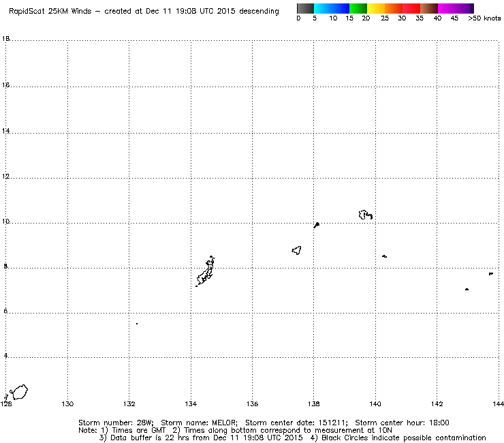Click the '4' latitude axis label
The image size is (504, 443).
tap(5, 356)
